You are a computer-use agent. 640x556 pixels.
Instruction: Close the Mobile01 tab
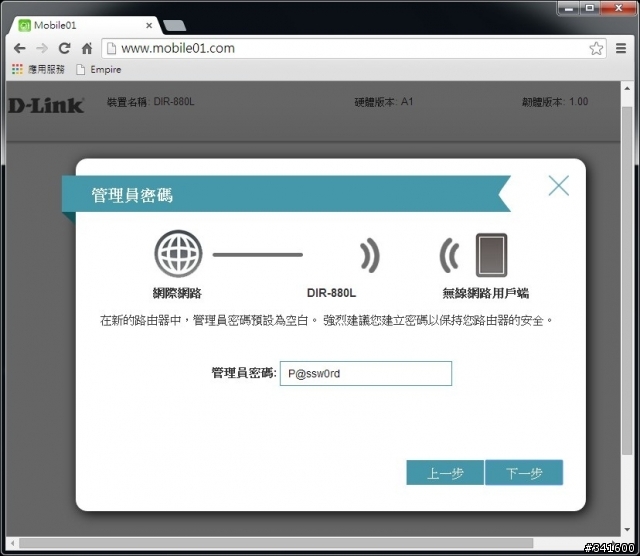click(x=149, y=26)
